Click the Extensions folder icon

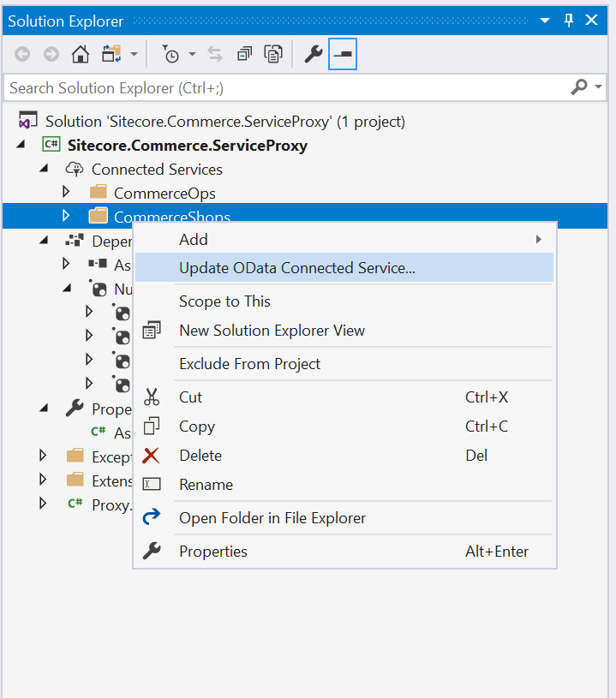pyautogui.click(x=75, y=480)
